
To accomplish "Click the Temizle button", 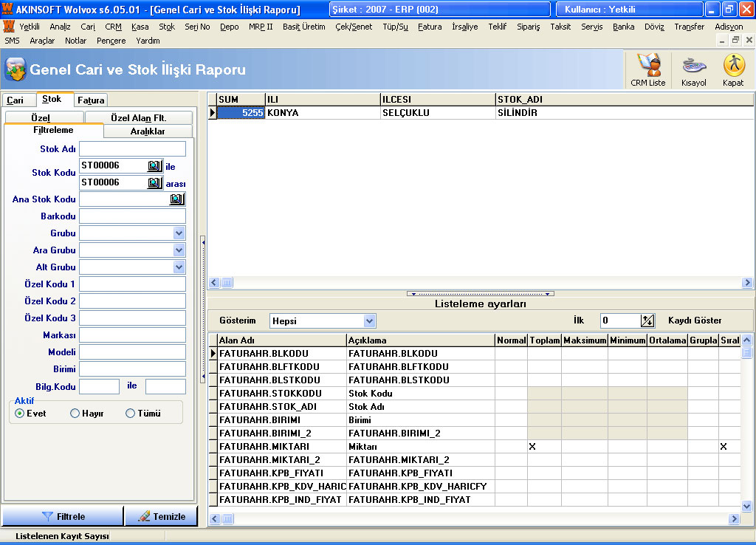I will click(161, 516).
